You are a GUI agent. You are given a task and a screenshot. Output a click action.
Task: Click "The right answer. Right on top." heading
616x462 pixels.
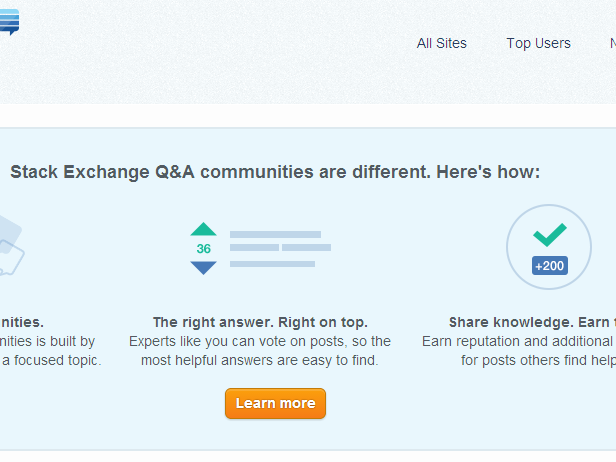coord(260,322)
